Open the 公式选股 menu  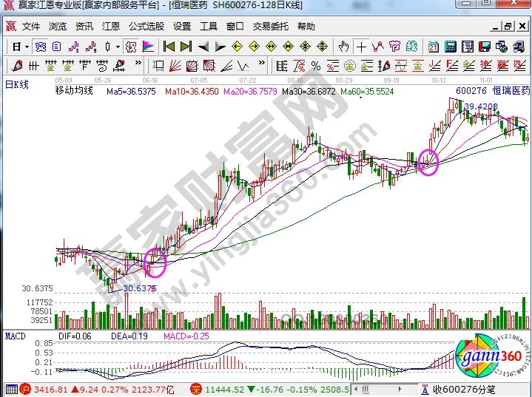point(147,26)
